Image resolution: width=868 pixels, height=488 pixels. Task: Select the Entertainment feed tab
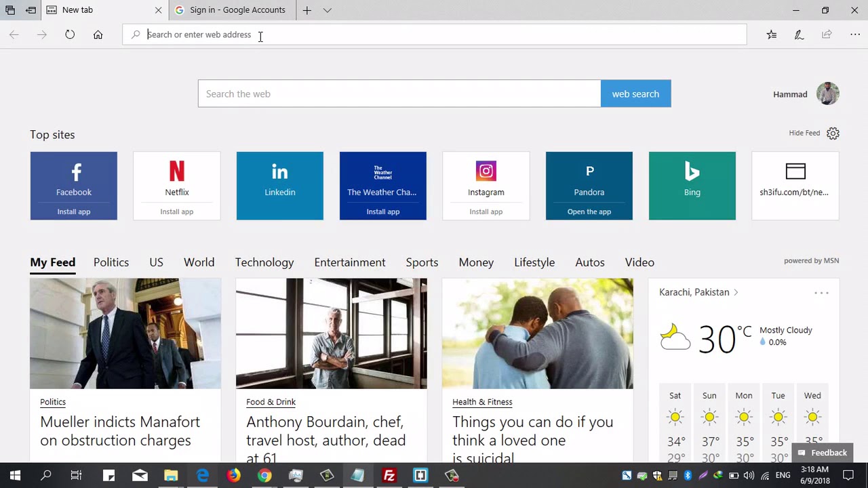click(349, 262)
